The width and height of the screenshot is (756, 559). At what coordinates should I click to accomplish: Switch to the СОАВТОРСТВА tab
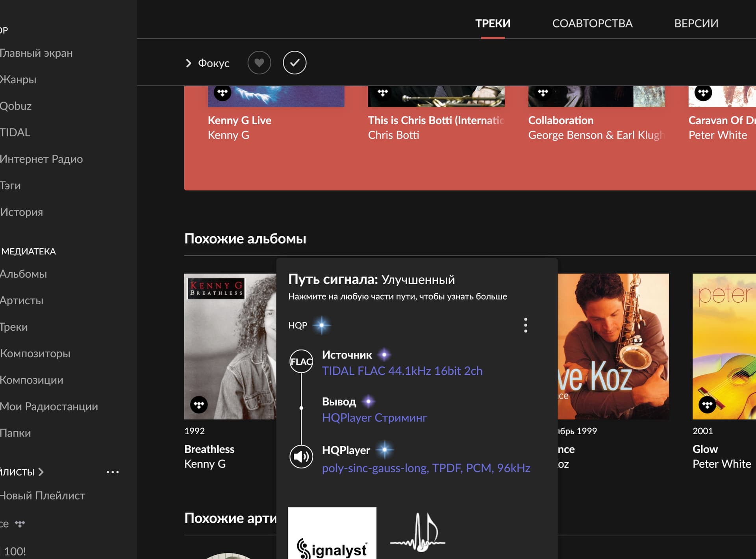pyautogui.click(x=592, y=23)
